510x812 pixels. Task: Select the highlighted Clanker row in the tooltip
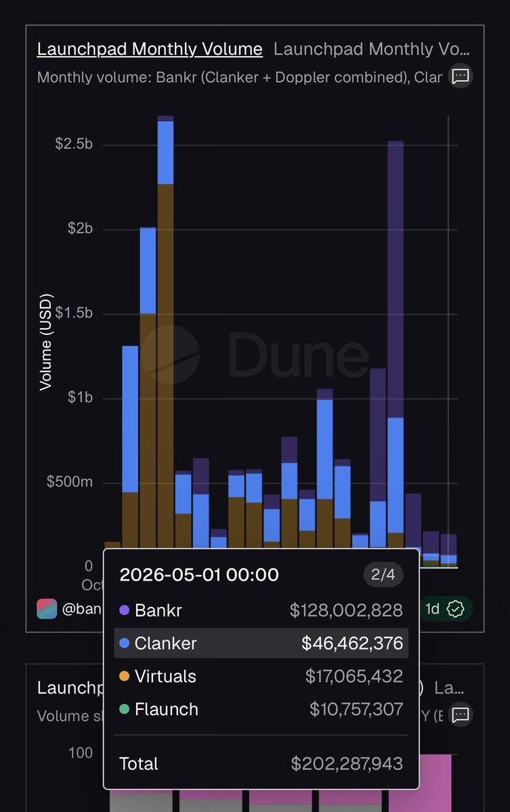click(261, 643)
